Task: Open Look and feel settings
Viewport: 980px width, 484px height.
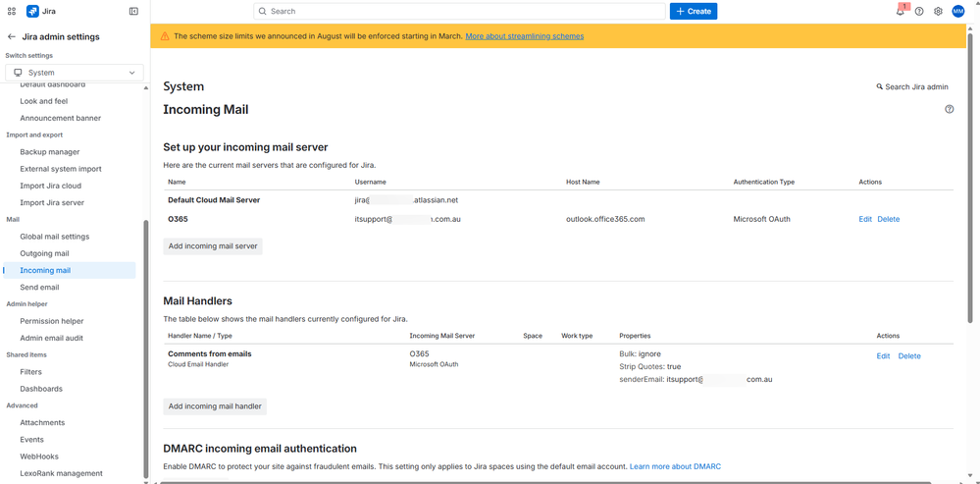Action: [x=44, y=101]
